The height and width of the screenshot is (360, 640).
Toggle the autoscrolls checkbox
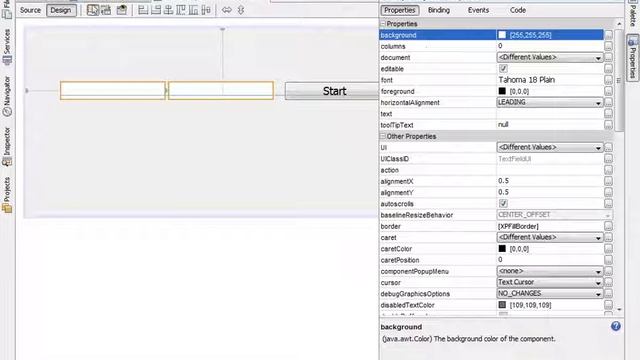(x=503, y=203)
